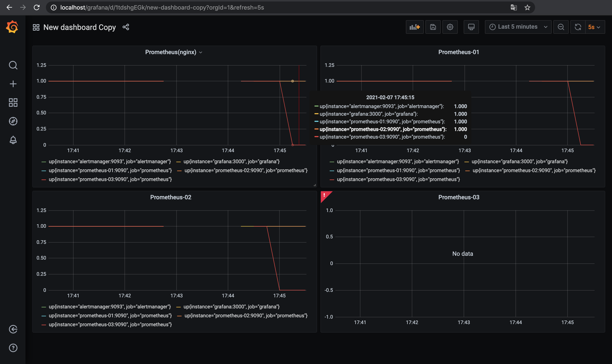Toggle grafana:3000 series in Prometheus-01 legend
The image size is (612, 364).
click(x=520, y=161)
